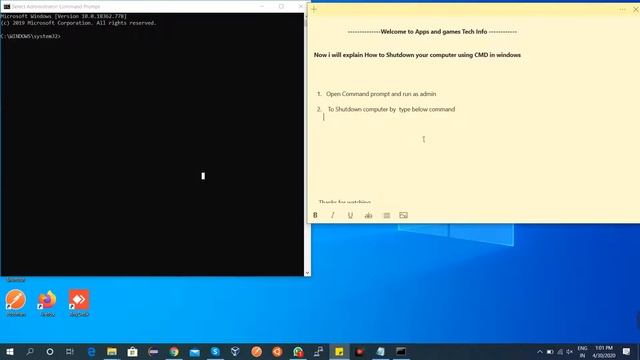The image size is (640, 360).
Task: Open the taskbar clock and calendar
Action: tap(604, 352)
